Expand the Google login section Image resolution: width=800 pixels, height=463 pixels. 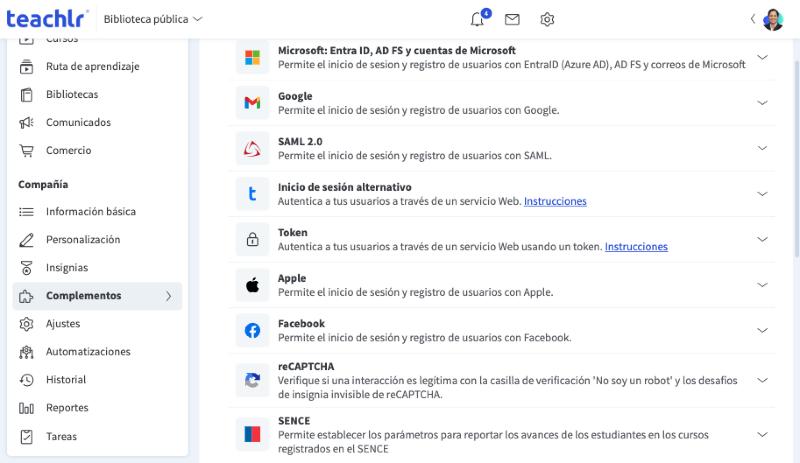coord(762,103)
